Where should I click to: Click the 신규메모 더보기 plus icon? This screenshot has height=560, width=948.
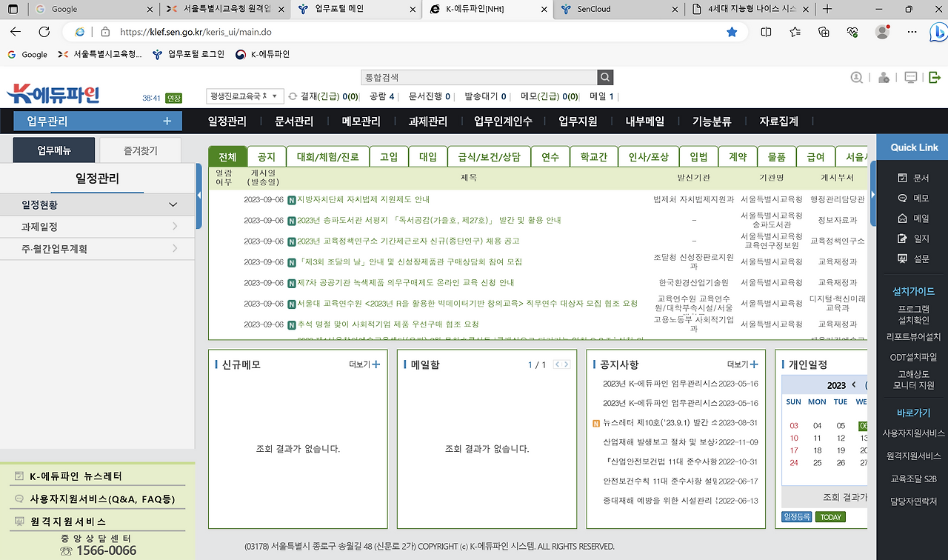click(x=375, y=364)
